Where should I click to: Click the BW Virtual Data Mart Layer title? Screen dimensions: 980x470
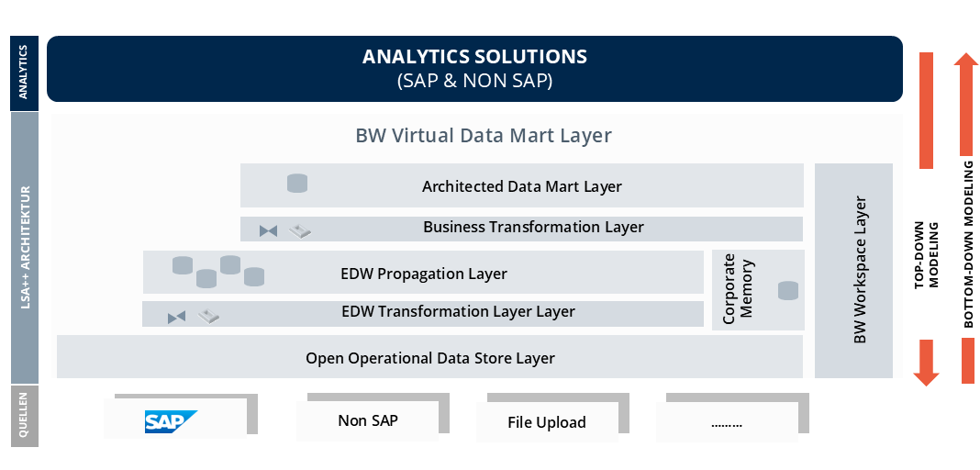[483, 136]
